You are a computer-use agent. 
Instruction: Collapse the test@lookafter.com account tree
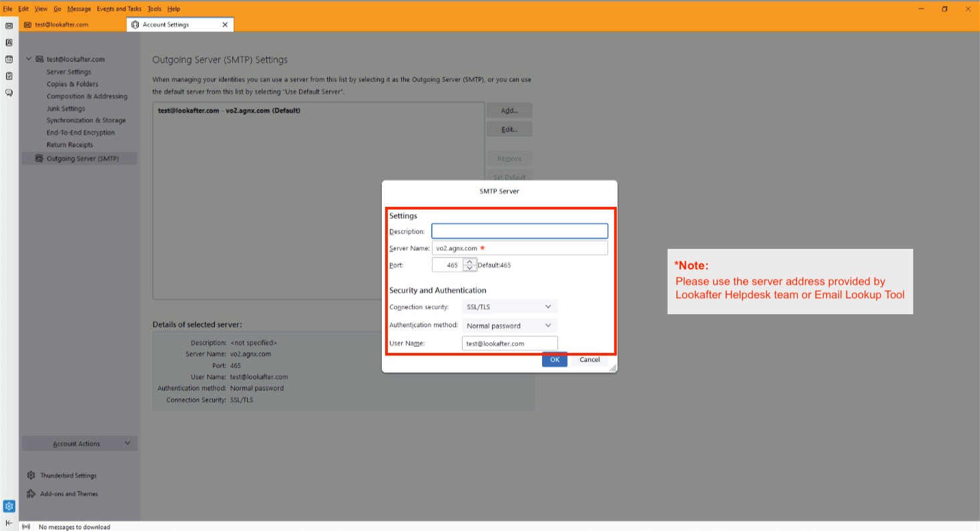(x=29, y=59)
